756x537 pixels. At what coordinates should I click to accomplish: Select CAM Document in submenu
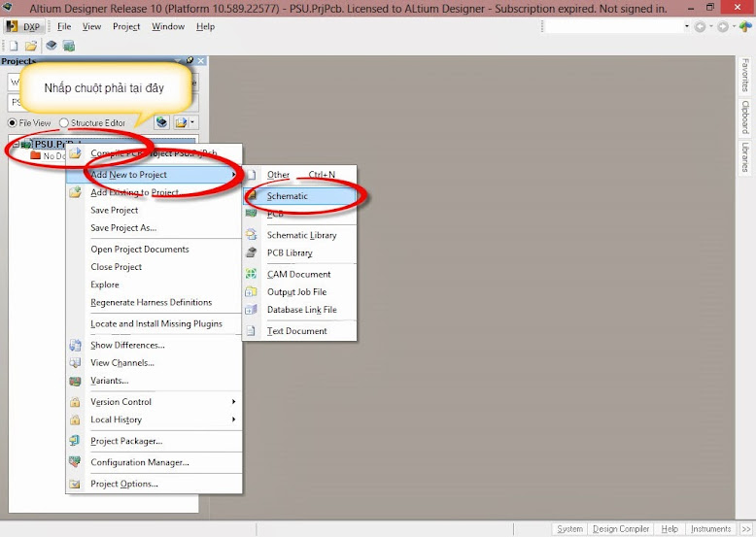click(299, 274)
